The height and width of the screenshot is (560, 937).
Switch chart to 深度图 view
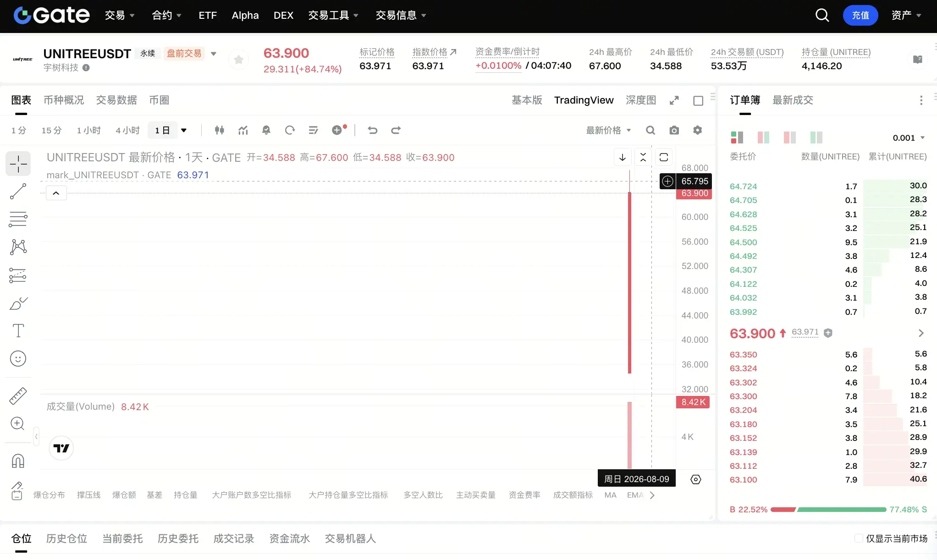pyautogui.click(x=641, y=100)
